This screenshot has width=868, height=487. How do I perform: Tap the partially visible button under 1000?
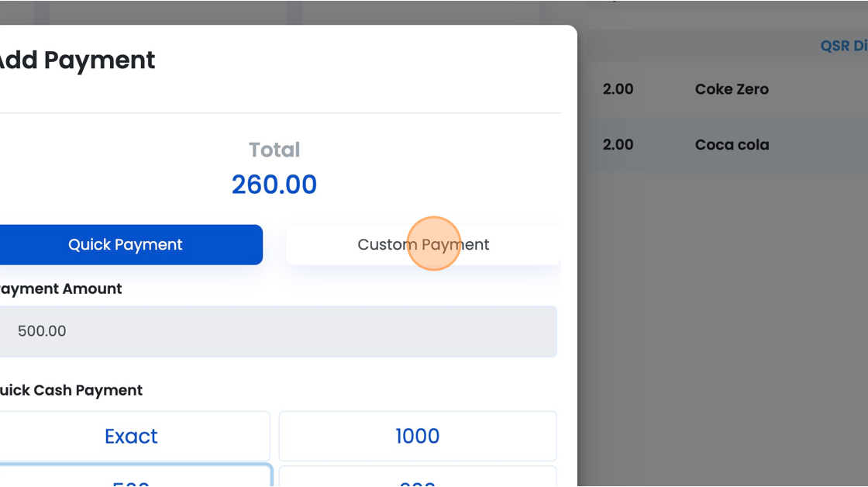[418, 477]
